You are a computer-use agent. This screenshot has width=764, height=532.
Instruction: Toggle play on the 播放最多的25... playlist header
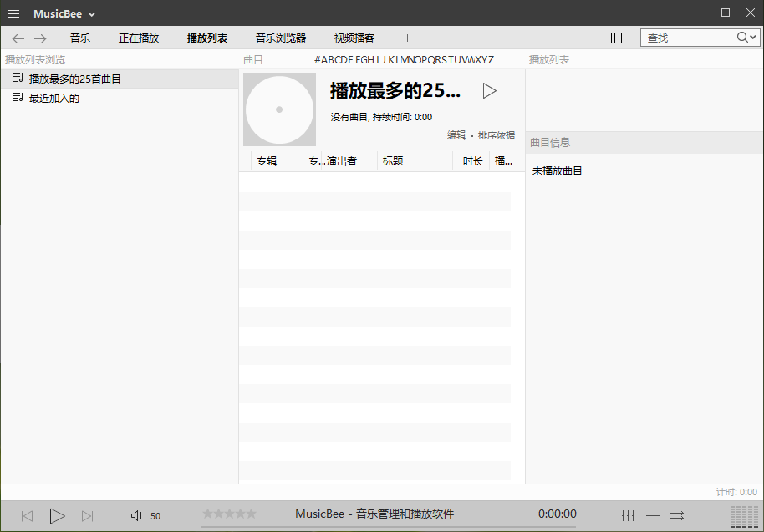(x=489, y=91)
